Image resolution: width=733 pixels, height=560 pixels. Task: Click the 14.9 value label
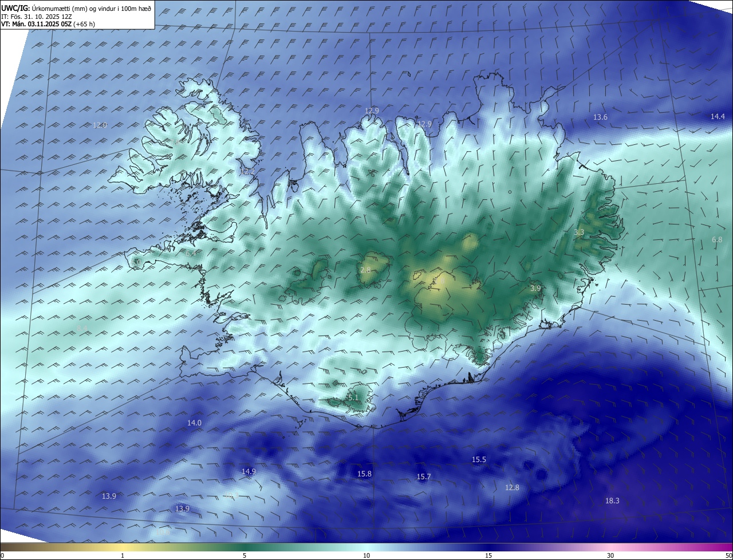(x=249, y=471)
